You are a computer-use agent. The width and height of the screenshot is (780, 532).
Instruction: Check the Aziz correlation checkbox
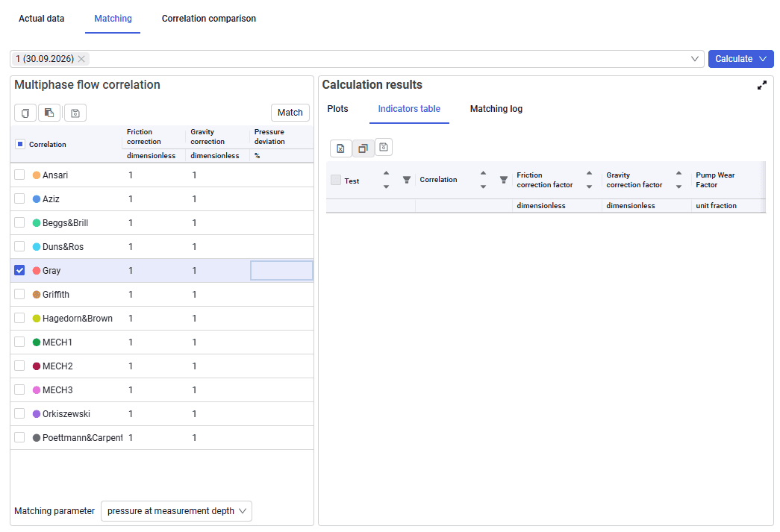point(19,199)
